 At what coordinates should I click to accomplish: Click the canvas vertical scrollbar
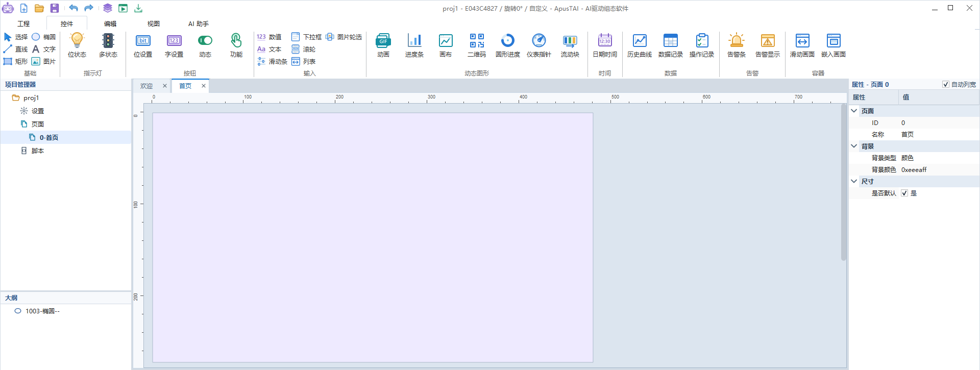click(844, 183)
